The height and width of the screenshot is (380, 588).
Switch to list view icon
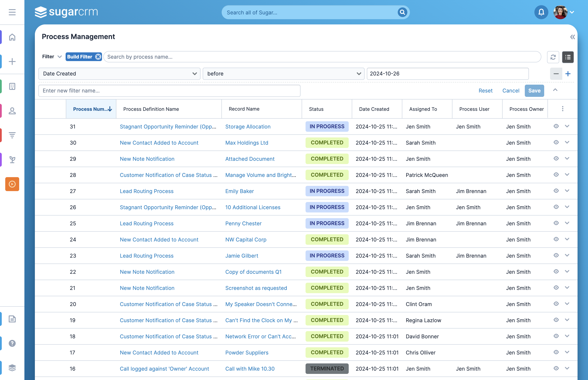click(568, 57)
